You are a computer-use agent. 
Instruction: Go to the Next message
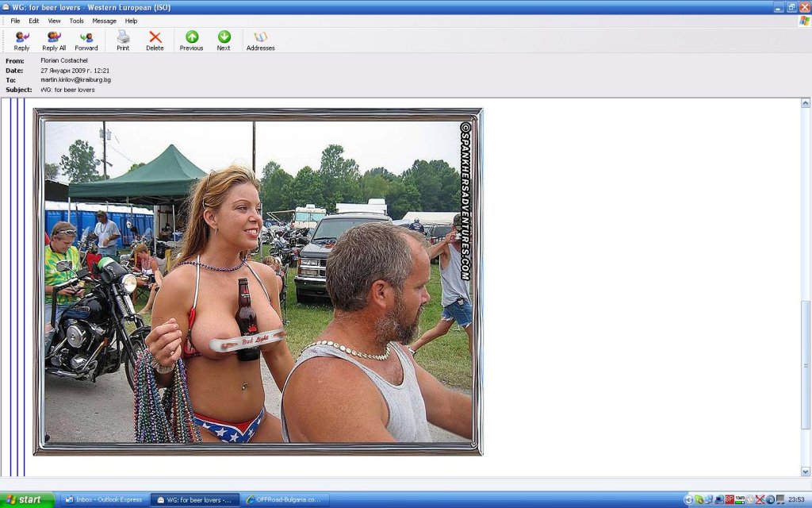(223, 41)
